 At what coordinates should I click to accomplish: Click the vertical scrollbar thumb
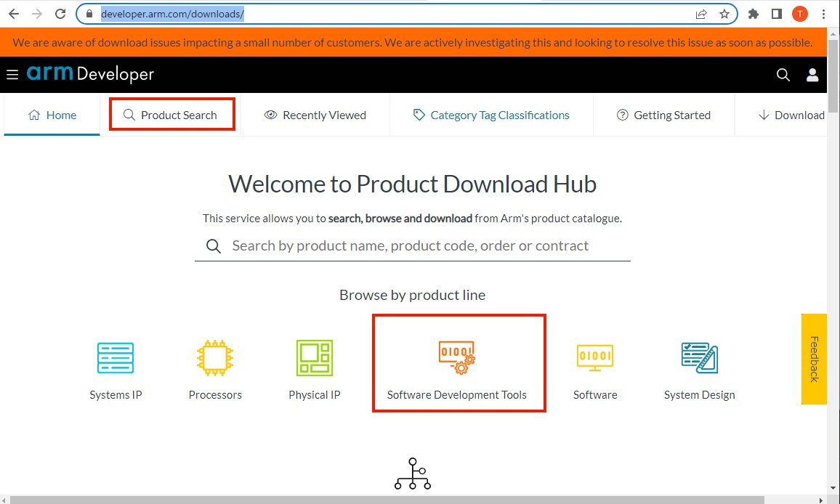pos(833,75)
